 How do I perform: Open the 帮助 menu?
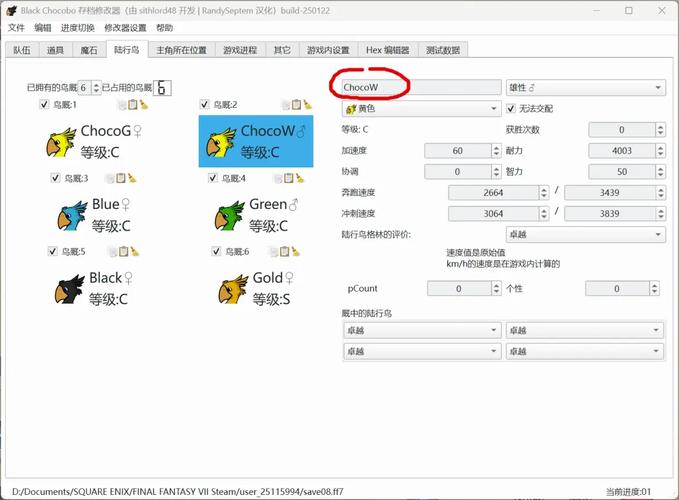coord(165,28)
